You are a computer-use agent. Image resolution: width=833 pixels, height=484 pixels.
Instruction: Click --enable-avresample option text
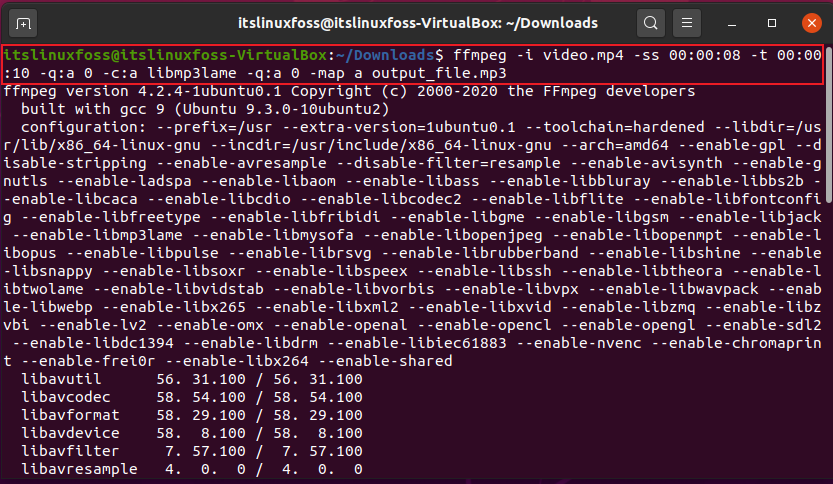[241, 163]
